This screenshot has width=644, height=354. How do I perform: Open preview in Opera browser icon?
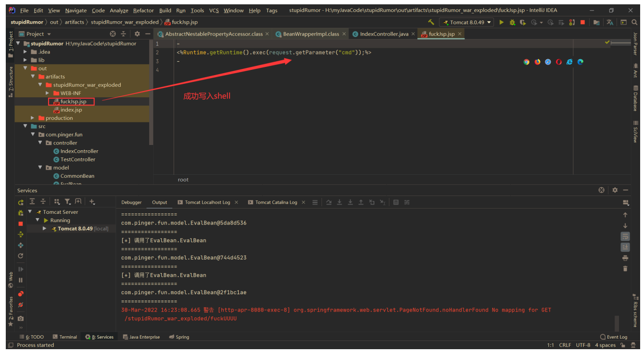coord(559,62)
